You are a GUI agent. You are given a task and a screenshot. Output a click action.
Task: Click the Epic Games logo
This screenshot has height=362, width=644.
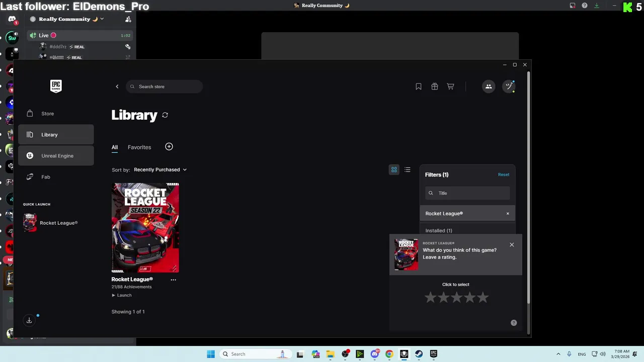pyautogui.click(x=56, y=86)
